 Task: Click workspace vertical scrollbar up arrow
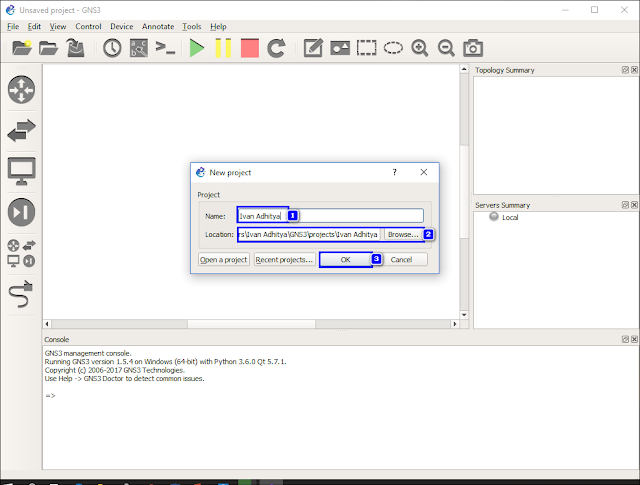point(464,69)
